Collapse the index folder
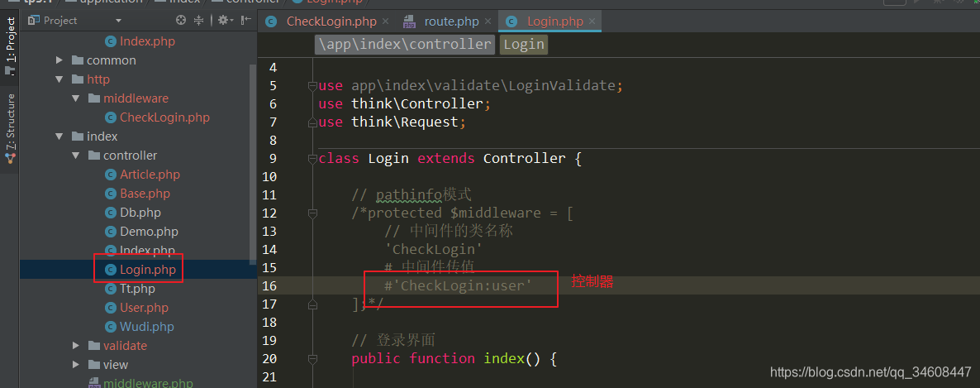Image resolution: width=980 pixels, height=388 pixels. pyautogui.click(x=59, y=137)
